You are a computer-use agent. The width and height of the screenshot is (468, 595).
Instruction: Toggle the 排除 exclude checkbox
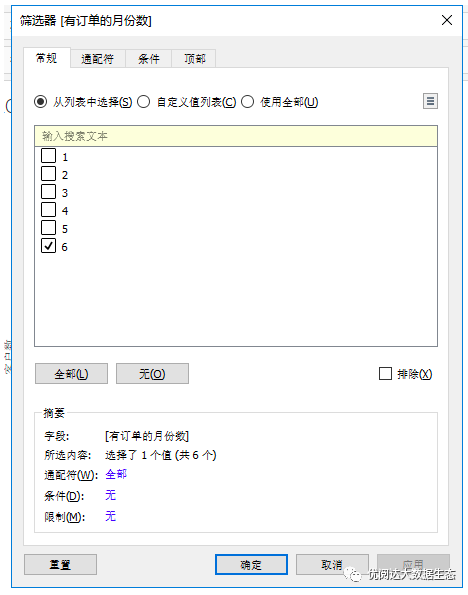385,373
